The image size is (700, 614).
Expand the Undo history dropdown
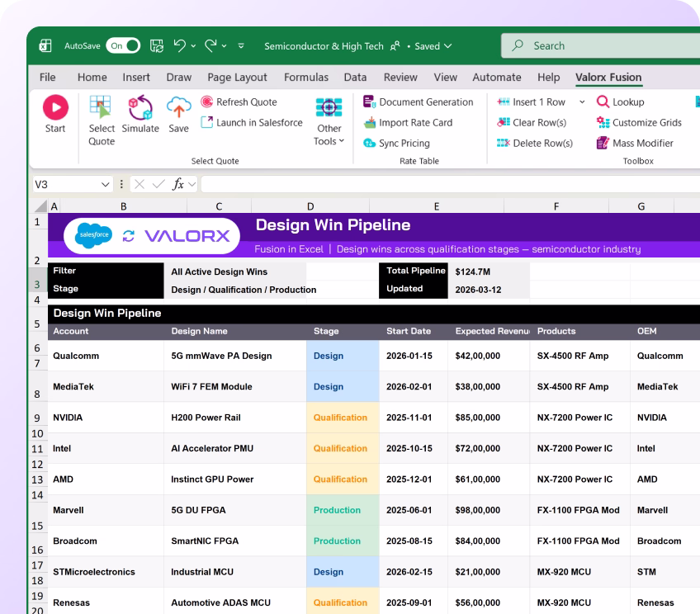pos(193,46)
